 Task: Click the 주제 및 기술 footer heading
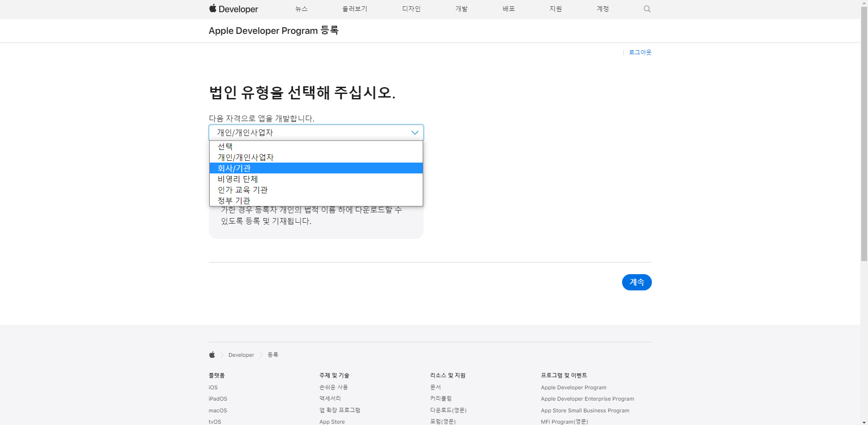334,375
